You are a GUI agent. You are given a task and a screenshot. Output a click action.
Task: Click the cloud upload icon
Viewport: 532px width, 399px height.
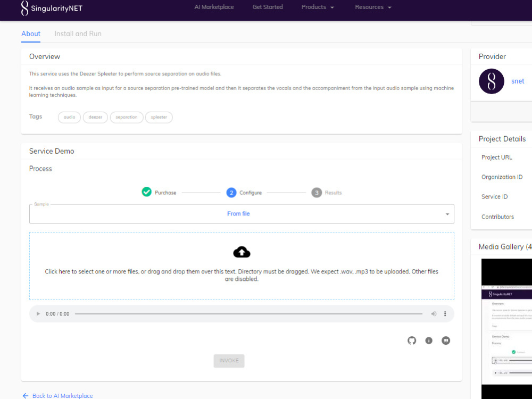pos(242,252)
